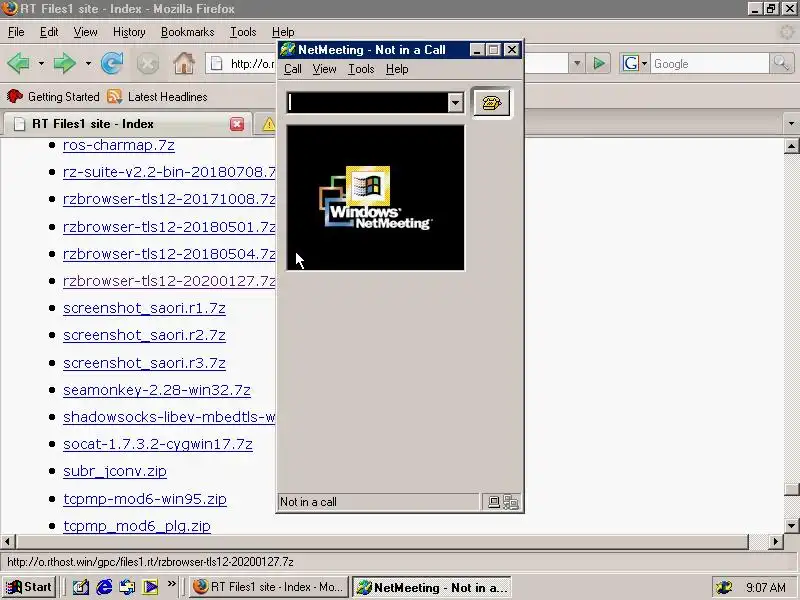Open the seamonkey-2.28-win32.7z link
Viewport: 800px width, 600px height.
pos(157,390)
